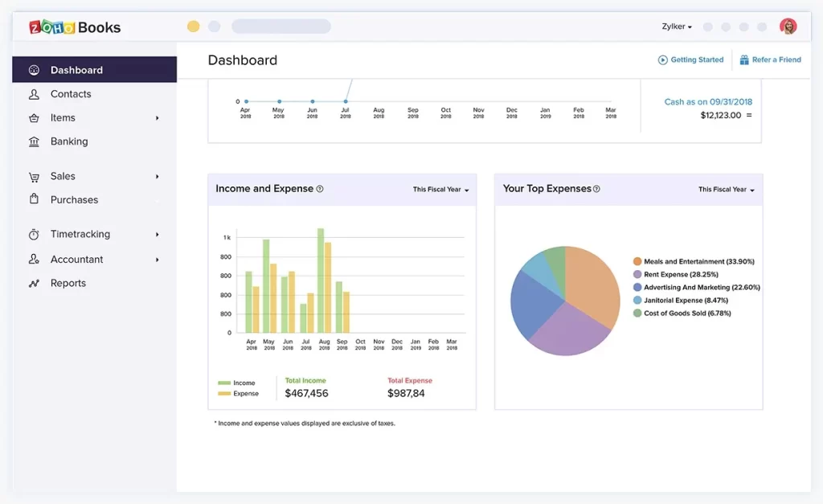This screenshot has width=823, height=504.
Task: Click the Sales shopping cart icon
Action: pos(34,177)
